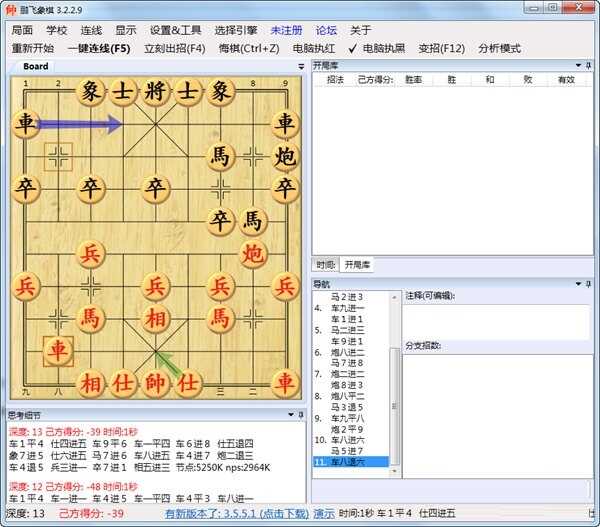Click 悔棋(Ctrl+Z) to undo move
Image resolution: width=600 pixels, height=527 pixels.
point(244,48)
